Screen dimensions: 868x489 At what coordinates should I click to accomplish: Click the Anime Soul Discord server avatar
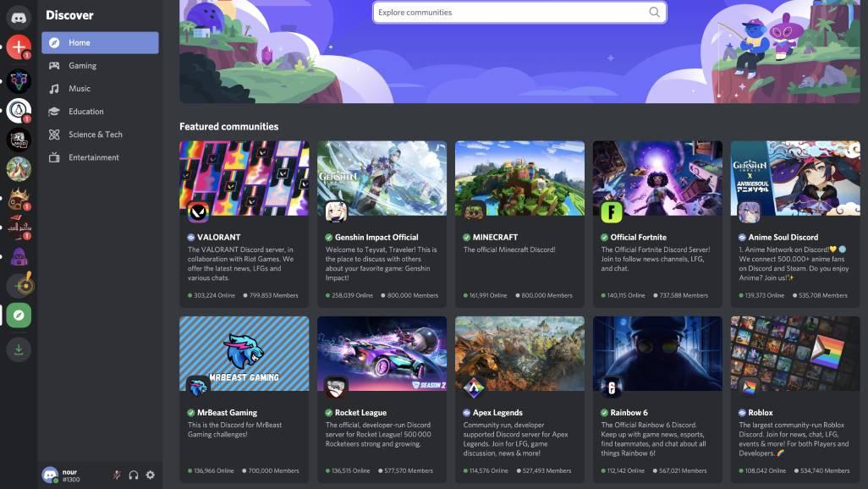tap(749, 212)
